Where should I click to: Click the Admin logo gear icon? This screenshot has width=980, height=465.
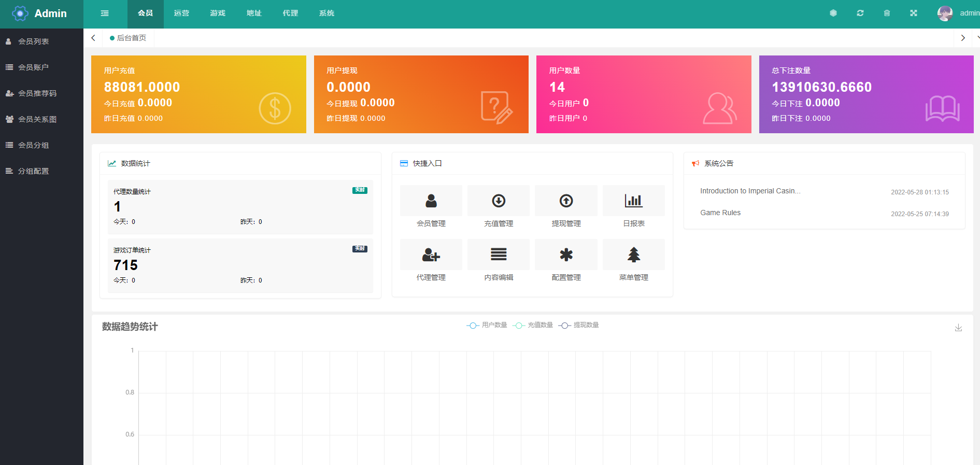(x=20, y=13)
